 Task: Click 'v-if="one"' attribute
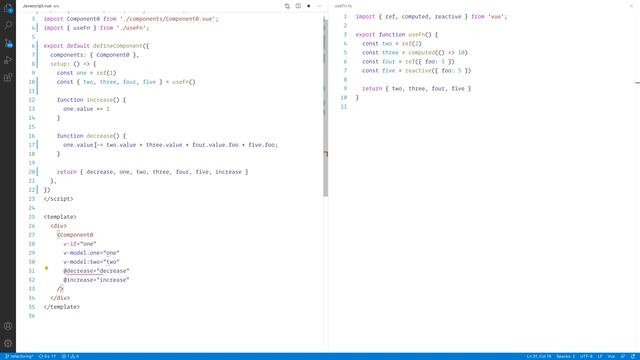80,244
